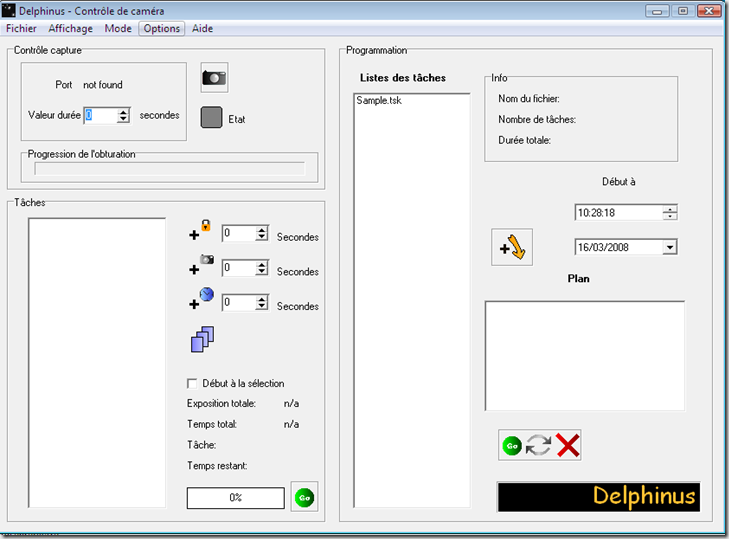This screenshot has width=729, height=539.
Task: Click the grey Etat status square
Action: click(212, 117)
